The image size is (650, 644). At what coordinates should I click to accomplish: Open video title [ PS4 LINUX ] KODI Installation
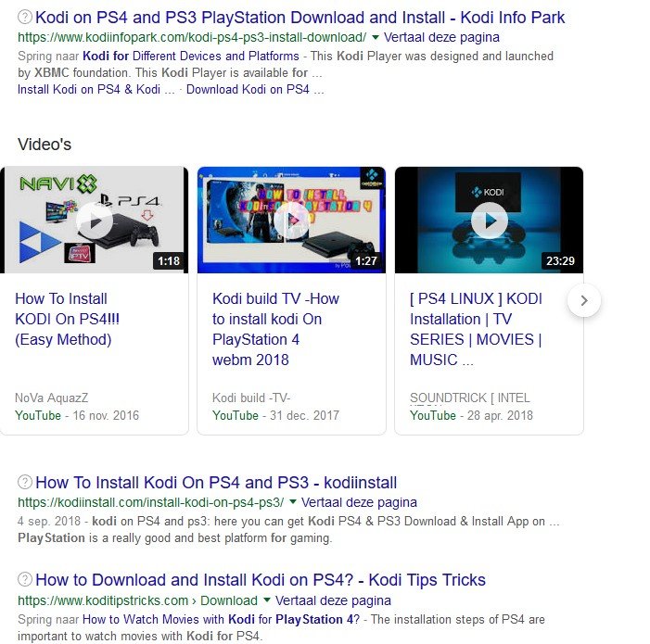pyautogui.click(x=476, y=329)
